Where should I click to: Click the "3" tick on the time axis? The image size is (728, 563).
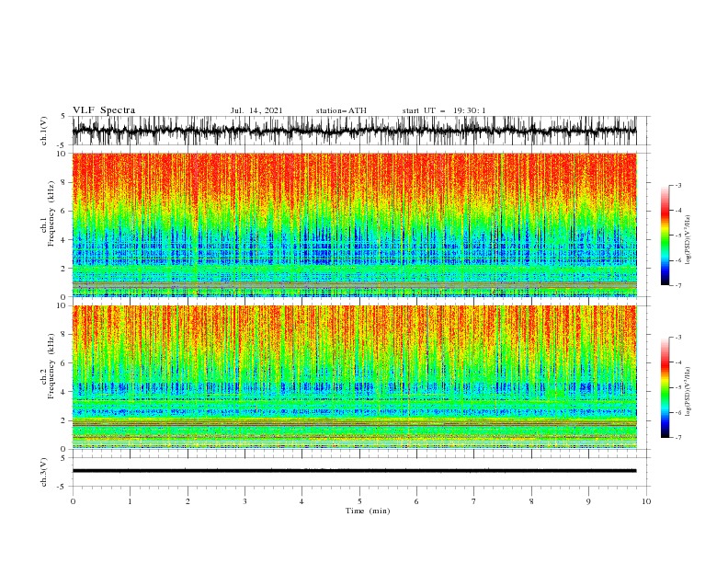point(245,501)
